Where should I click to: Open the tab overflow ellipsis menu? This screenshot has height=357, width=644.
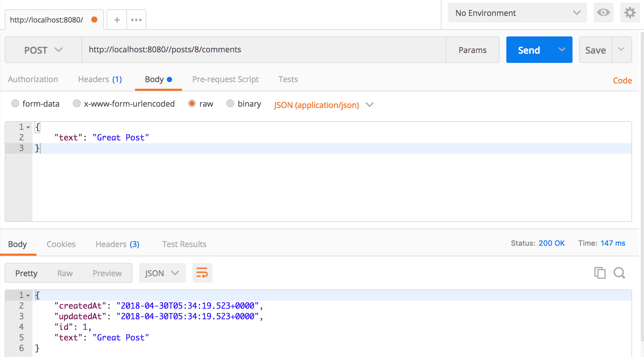136,20
